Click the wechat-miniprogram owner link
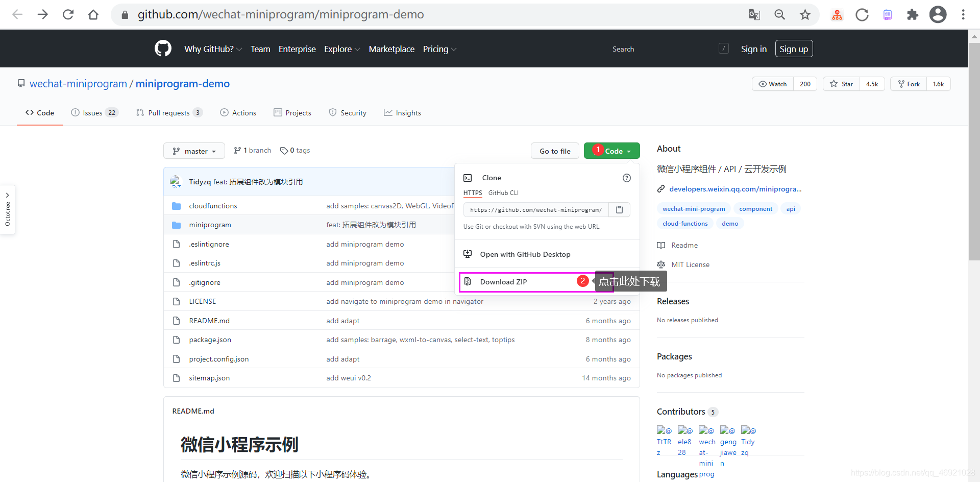Screen dimensions: 980x482 coord(78,84)
